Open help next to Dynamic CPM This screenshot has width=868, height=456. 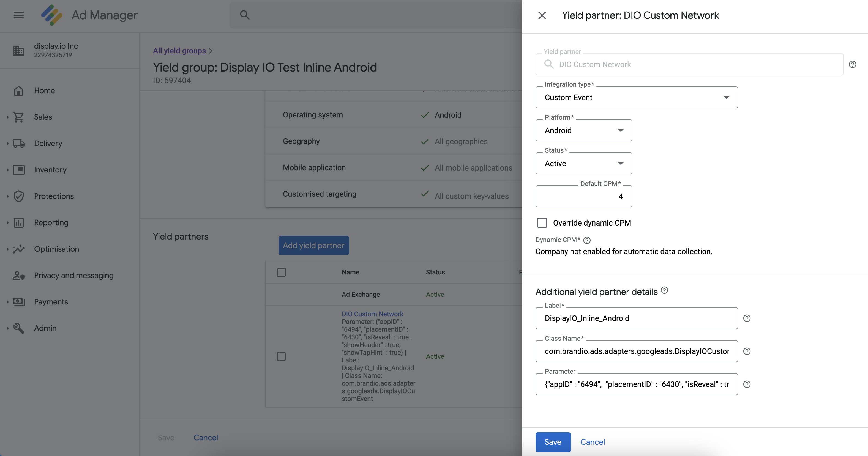pyautogui.click(x=587, y=240)
